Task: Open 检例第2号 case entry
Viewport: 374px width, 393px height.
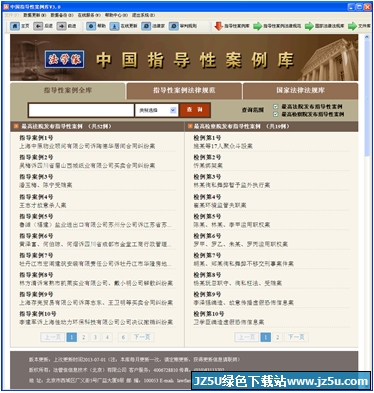Action: pyautogui.click(x=272, y=162)
